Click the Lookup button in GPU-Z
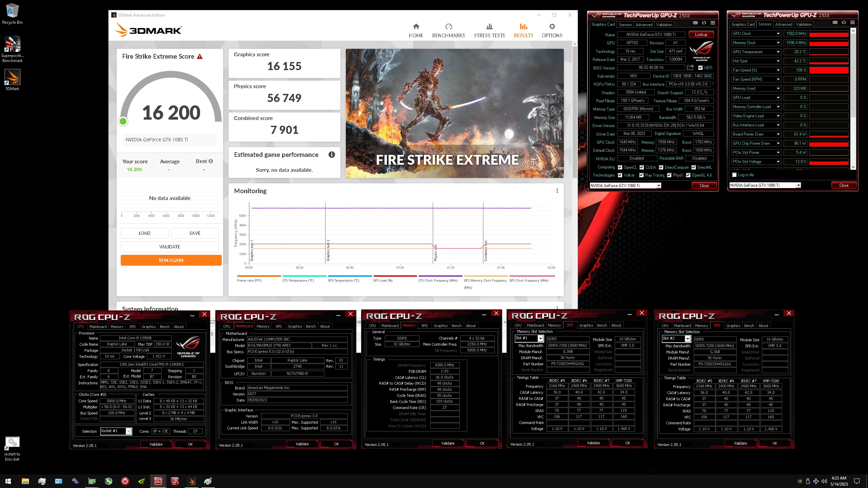Image resolution: width=868 pixels, height=488 pixels. click(701, 35)
